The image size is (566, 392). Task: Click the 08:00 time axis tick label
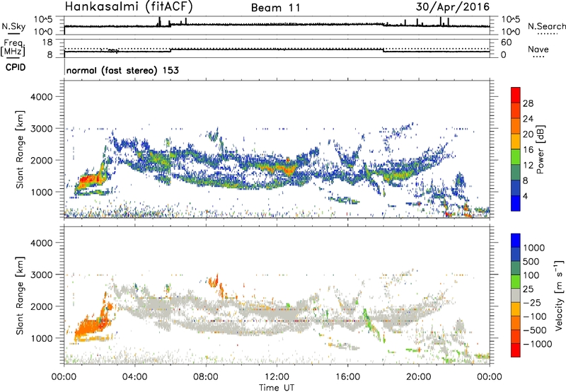click(x=206, y=376)
